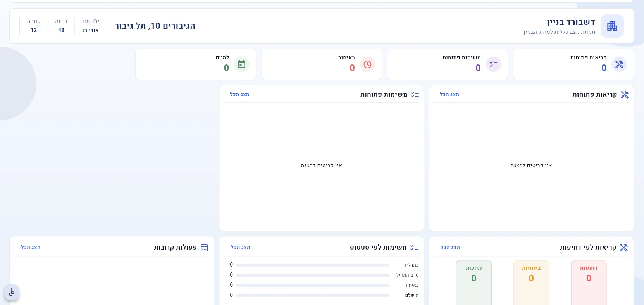The height and width of the screenshot is (305, 644).
Task: Open הצג הכל for קריאות לפי דחיפות
Action: pos(450,248)
